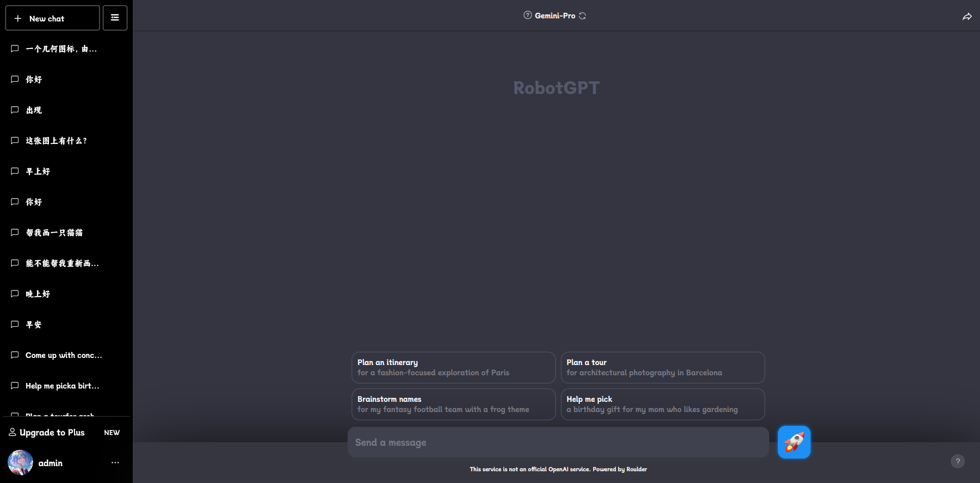Image resolution: width=980 pixels, height=483 pixels.
Task: Click 'Powered by Roulder' footer text
Action: 620,469
